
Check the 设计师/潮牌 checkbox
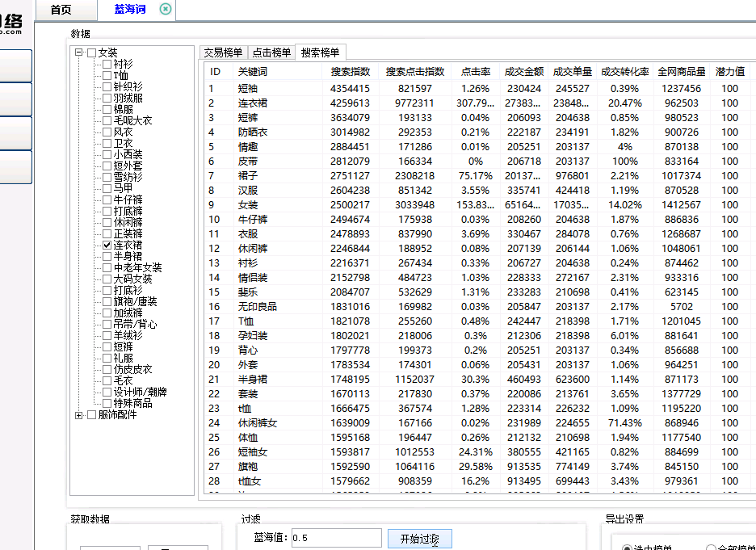click(107, 392)
